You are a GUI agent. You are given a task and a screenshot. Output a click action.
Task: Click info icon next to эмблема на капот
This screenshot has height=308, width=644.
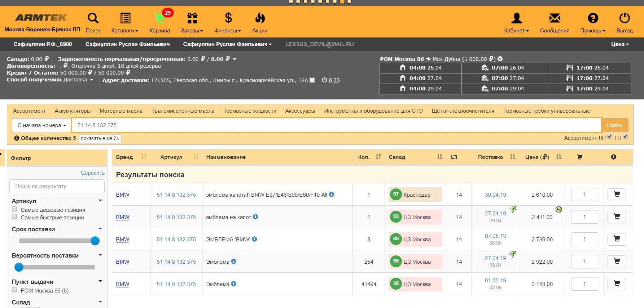pos(255,217)
